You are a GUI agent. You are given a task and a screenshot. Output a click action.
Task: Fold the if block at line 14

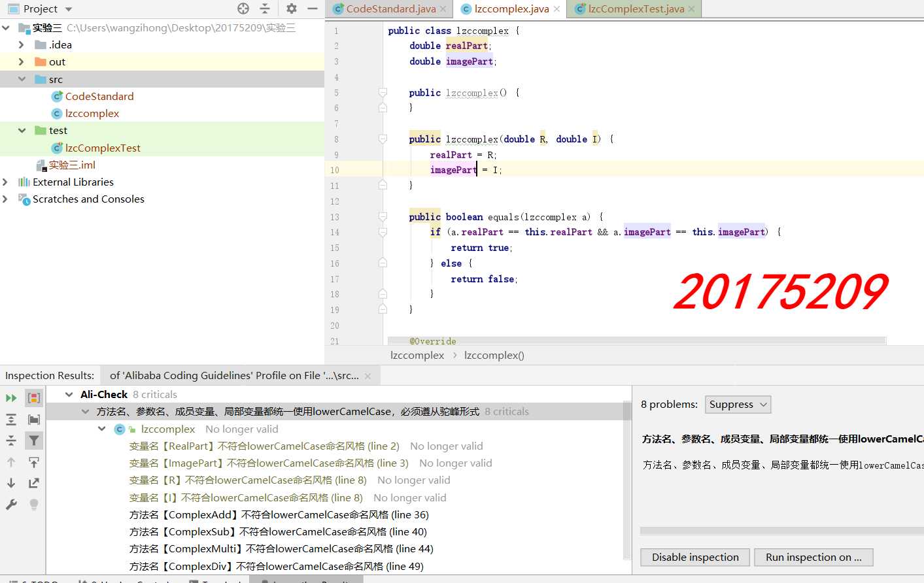383,232
